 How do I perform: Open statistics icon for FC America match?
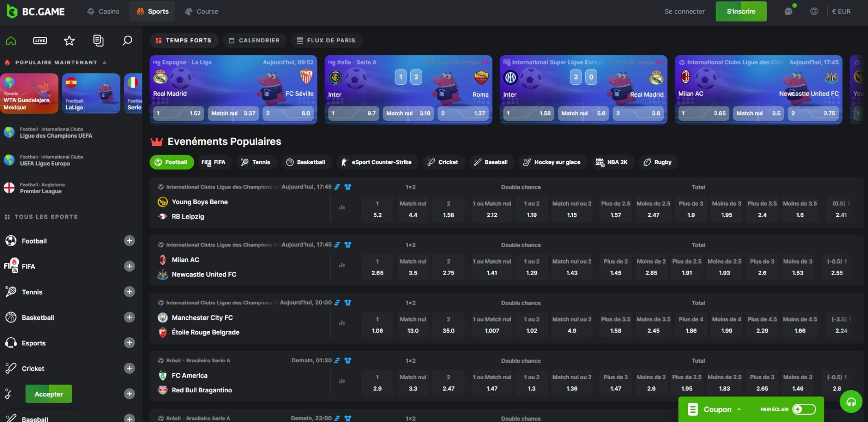pos(342,381)
